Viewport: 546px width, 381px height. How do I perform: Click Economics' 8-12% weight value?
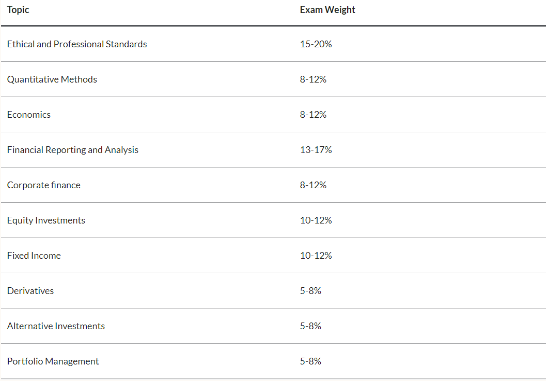pos(313,115)
